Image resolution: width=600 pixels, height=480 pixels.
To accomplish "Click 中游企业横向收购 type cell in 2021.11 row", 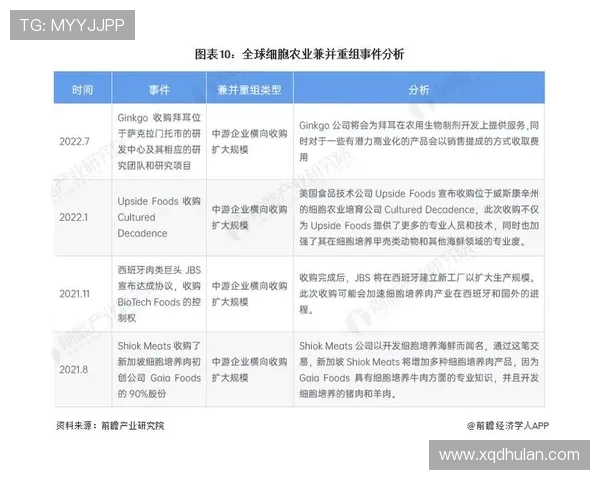I will pyautogui.click(x=249, y=294).
